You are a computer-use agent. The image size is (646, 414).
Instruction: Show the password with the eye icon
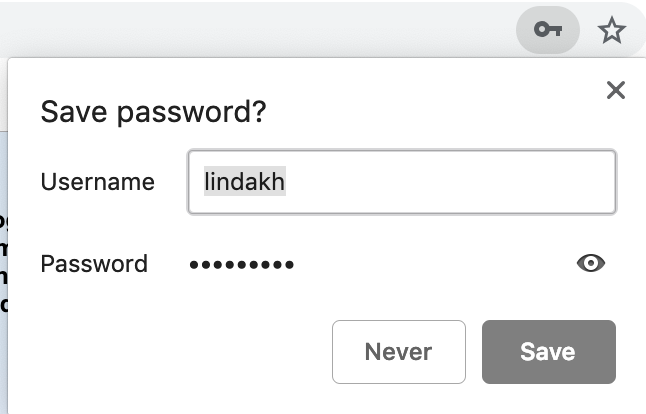591,263
